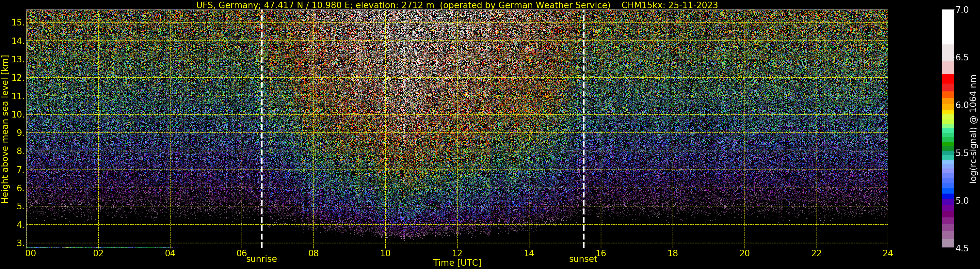Click the time axis tick '12'
The image size is (980, 269).
point(457,253)
